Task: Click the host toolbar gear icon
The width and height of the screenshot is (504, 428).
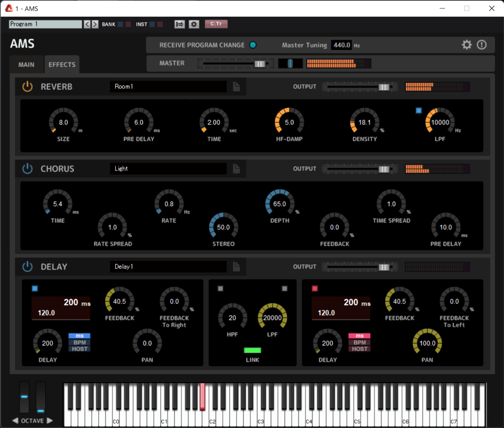Action: pyautogui.click(x=194, y=24)
